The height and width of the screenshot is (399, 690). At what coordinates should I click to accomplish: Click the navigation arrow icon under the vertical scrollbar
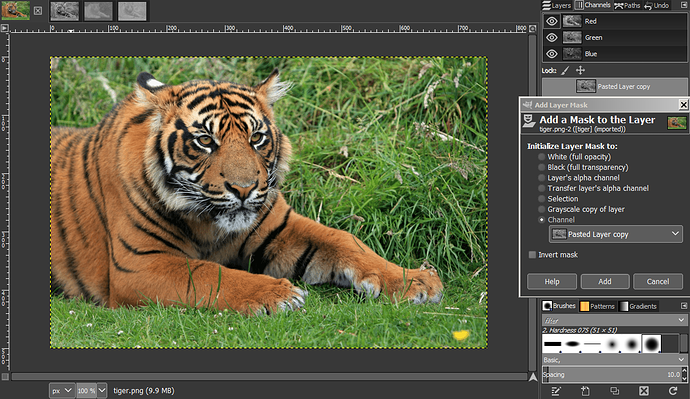tap(533, 377)
